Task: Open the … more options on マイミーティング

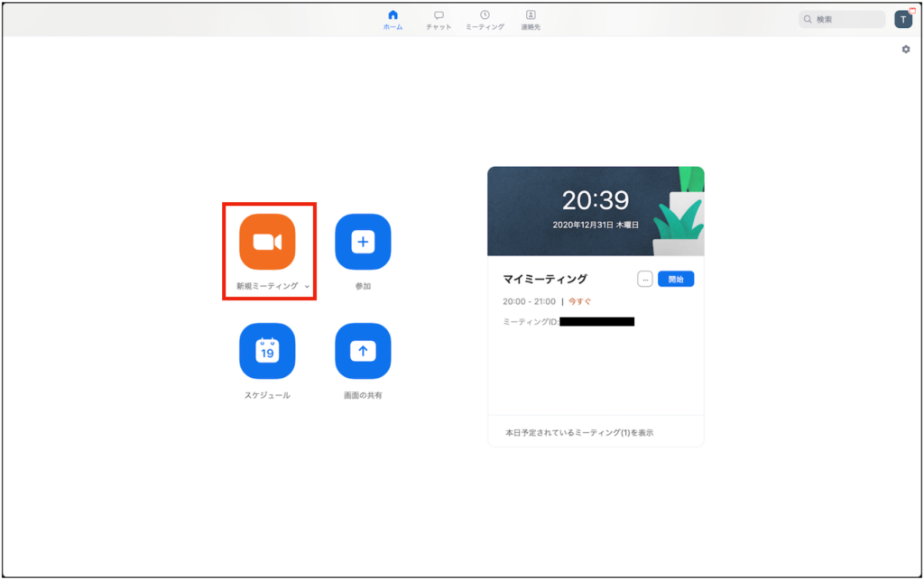Action: [644, 280]
